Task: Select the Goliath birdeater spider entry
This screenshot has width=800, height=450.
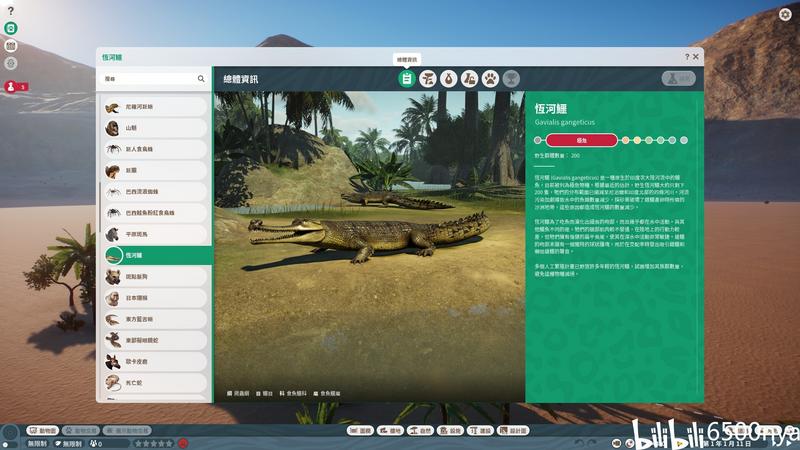Action: click(x=155, y=149)
